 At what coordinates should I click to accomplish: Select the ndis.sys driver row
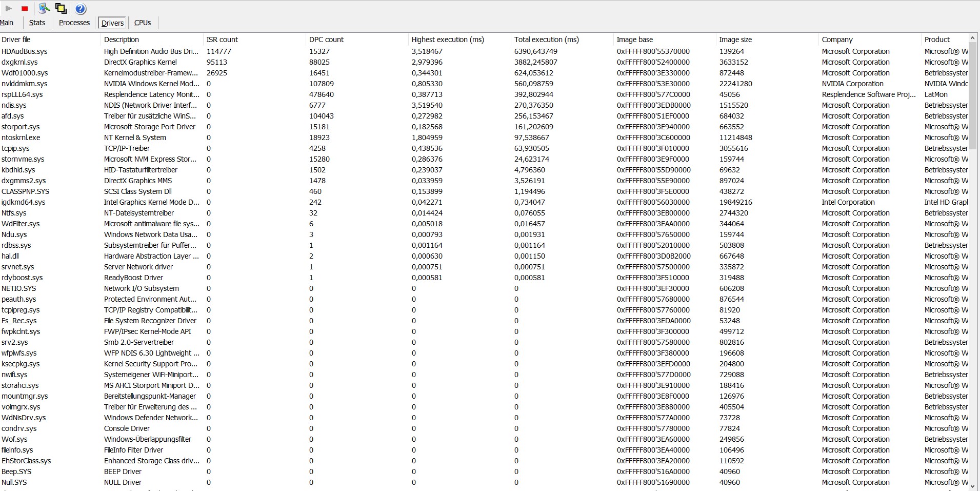[x=484, y=105]
